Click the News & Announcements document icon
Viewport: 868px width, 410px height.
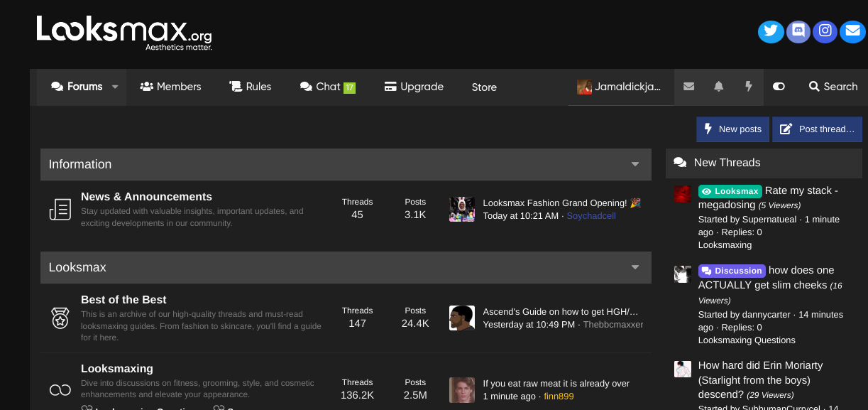tap(60, 210)
